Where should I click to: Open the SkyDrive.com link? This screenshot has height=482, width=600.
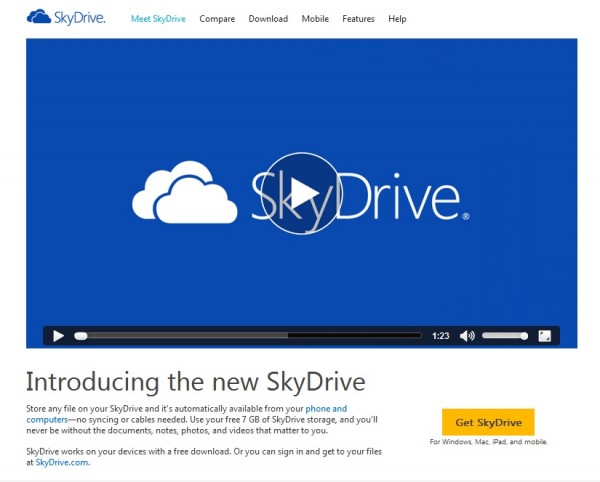62,462
